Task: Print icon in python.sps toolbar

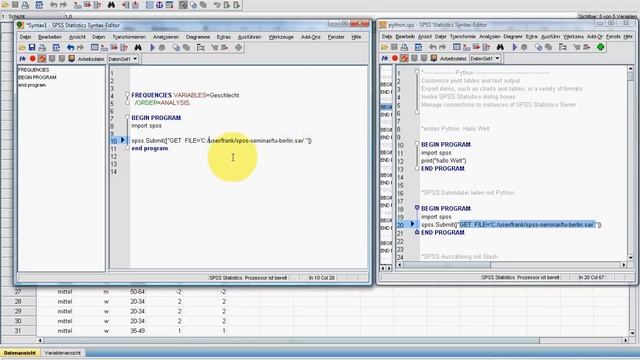Action: tap(404, 47)
